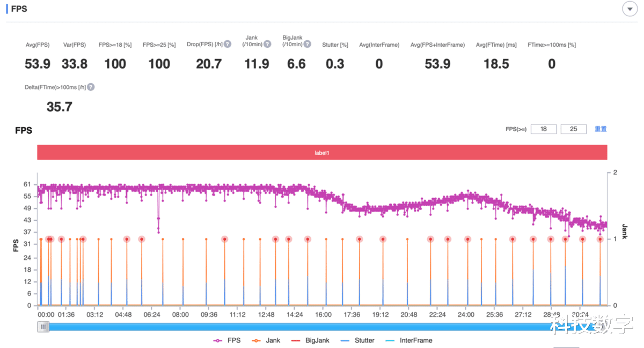Image resolution: width=644 pixels, height=348 pixels.
Task: Click BigJank value 6.6
Action: click(296, 64)
